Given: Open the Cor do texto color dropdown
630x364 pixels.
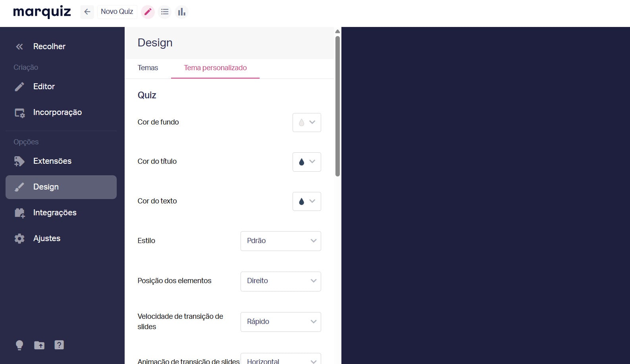Looking at the screenshot, I should [x=306, y=201].
